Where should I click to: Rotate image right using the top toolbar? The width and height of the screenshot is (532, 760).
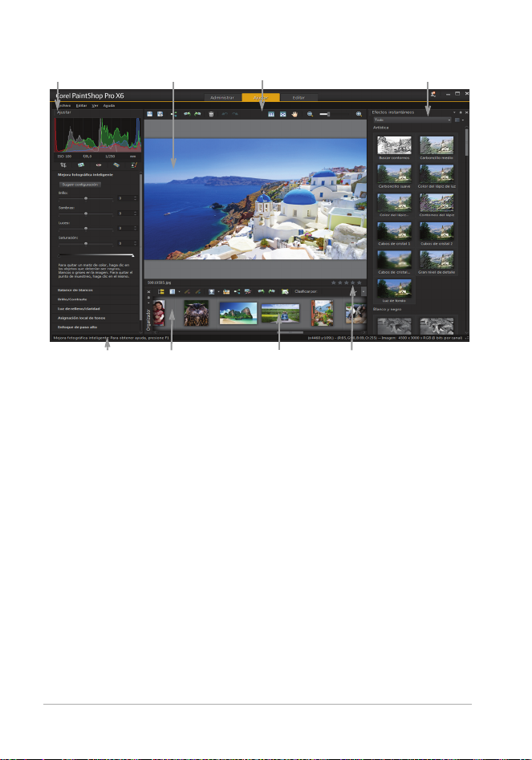[x=197, y=115]
